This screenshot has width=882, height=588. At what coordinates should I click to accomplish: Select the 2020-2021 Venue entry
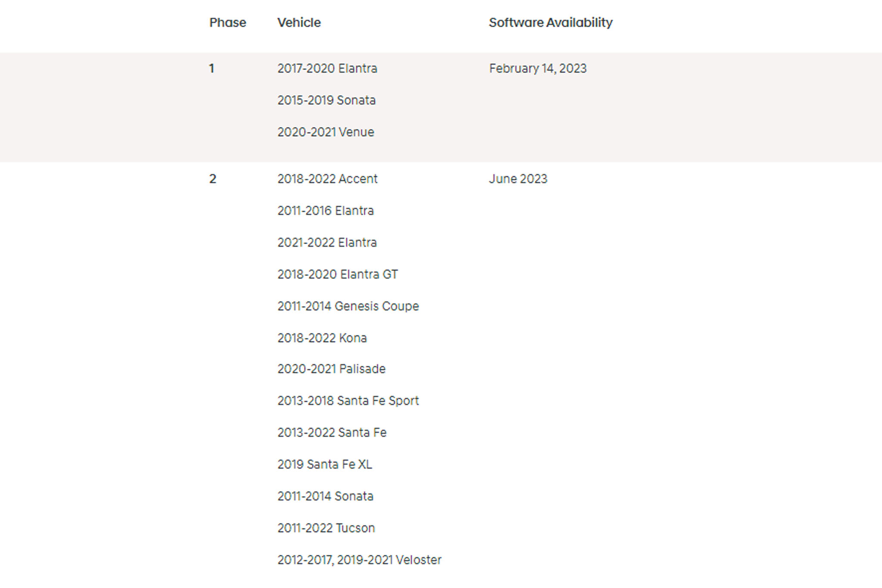coord(326,132)
